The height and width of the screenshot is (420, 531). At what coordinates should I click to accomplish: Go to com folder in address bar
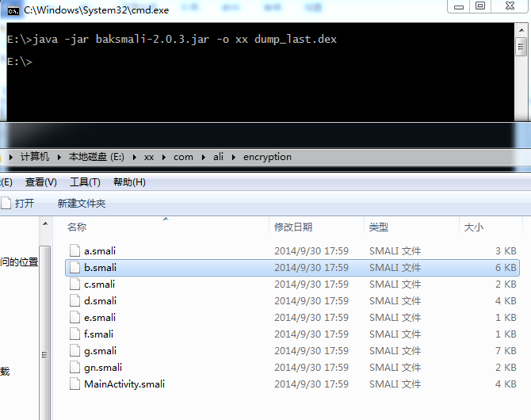[x=183, y=157]
